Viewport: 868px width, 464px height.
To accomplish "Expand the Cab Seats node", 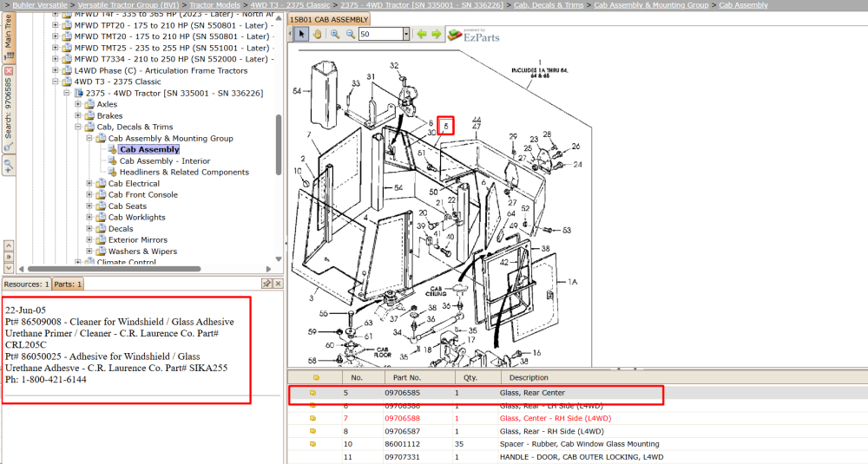I will point(89,206).
